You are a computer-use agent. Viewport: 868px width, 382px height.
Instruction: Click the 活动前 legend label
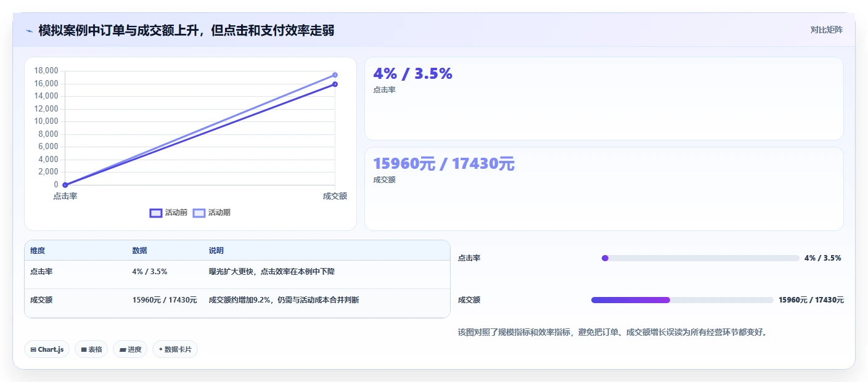coord(176,213)
